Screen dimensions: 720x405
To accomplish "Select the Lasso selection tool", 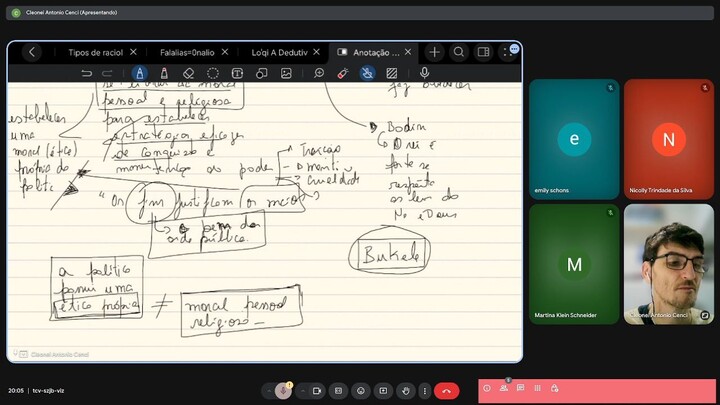I will (x=213, y=73).
